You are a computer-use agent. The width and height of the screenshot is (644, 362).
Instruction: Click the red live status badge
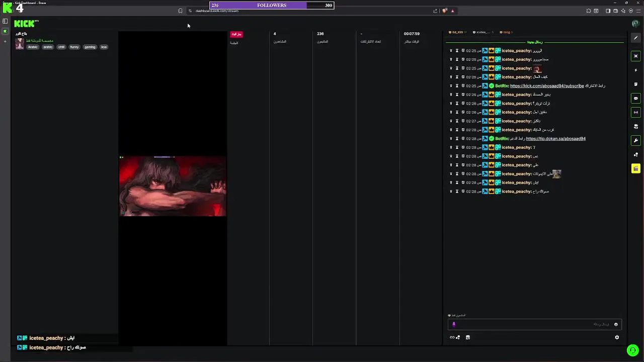(236, 34)
